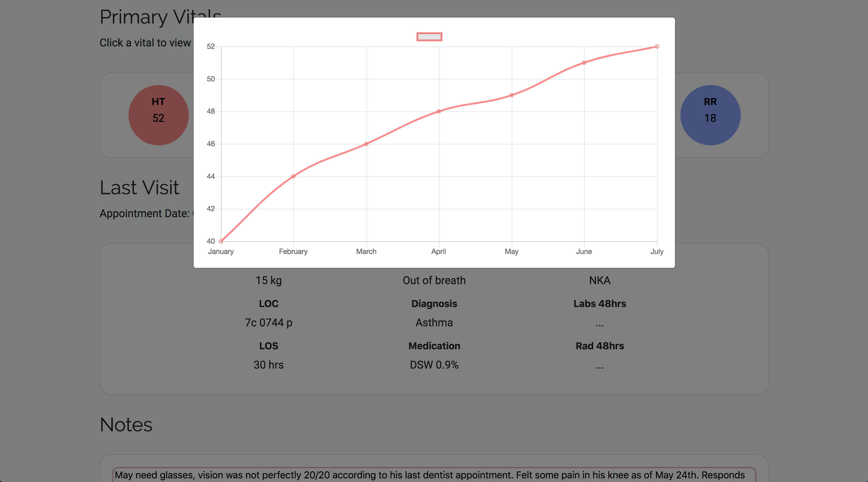The image size is (868, 482).
Task: Click the Last Visit heading
Action: click(x=139, y=187)
